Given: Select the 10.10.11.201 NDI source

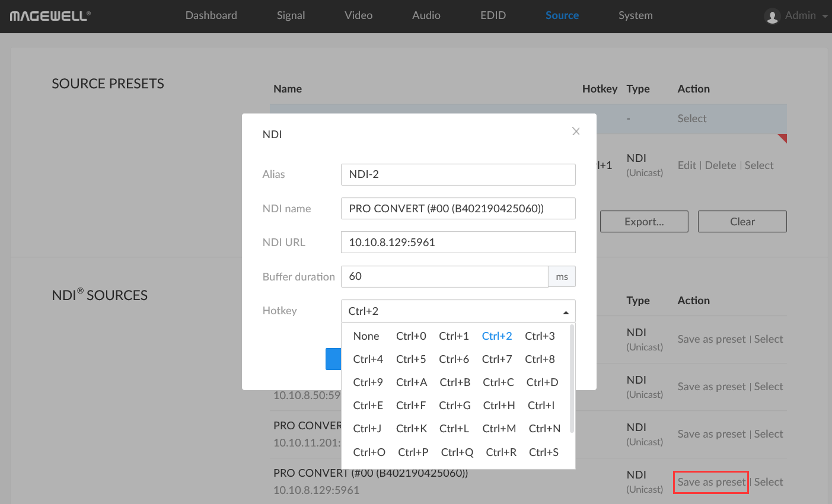Looking at the screenshot, I should pos(769,434).
